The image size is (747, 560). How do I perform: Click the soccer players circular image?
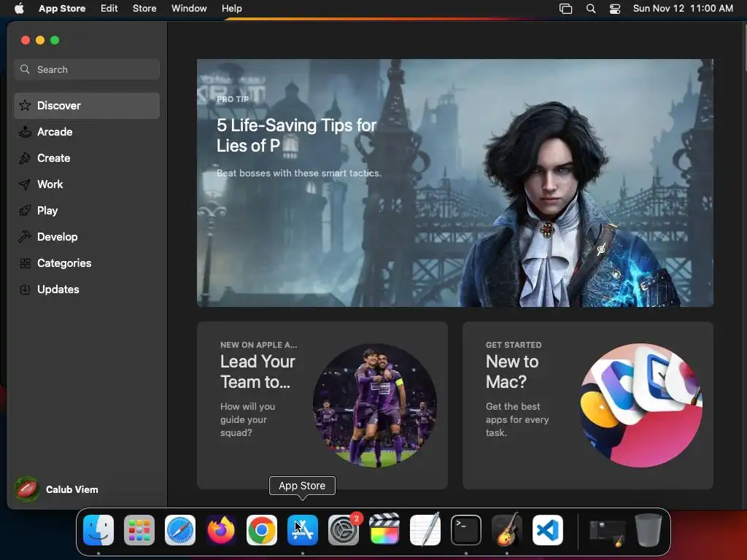click(374, 405)
